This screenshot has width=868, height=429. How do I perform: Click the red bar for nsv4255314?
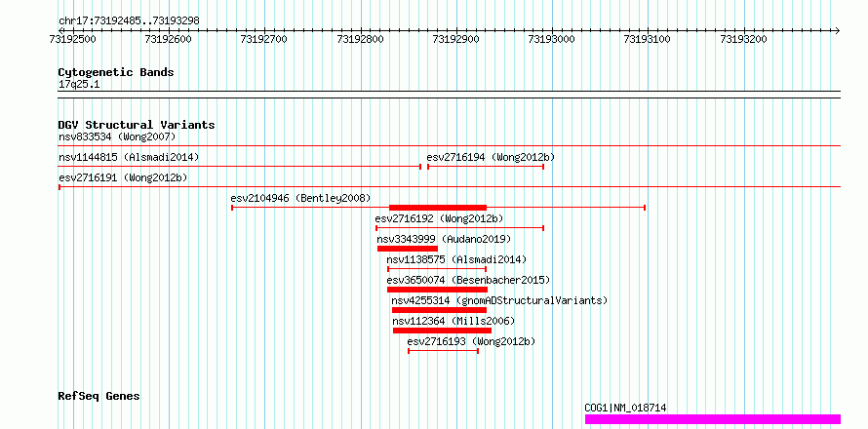point(439,310)
